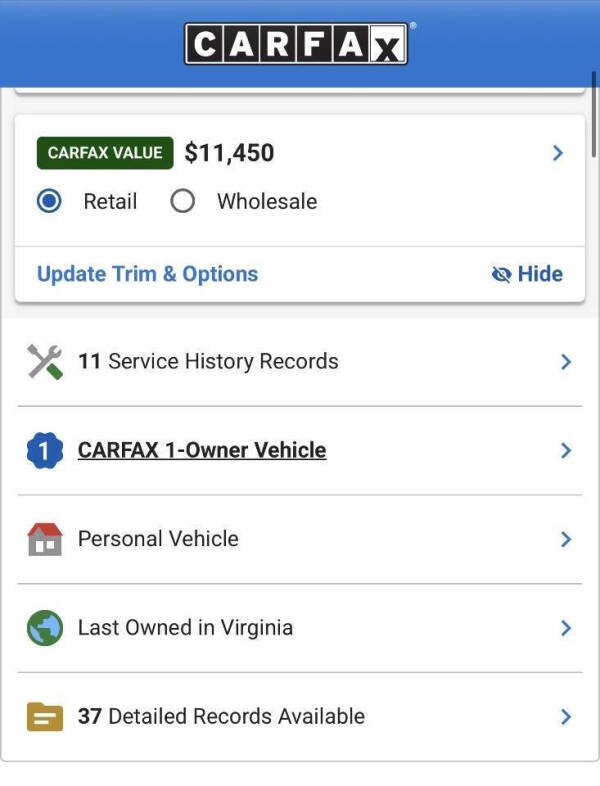Click the blue 1-Owner badge icon

pos(45,450)
